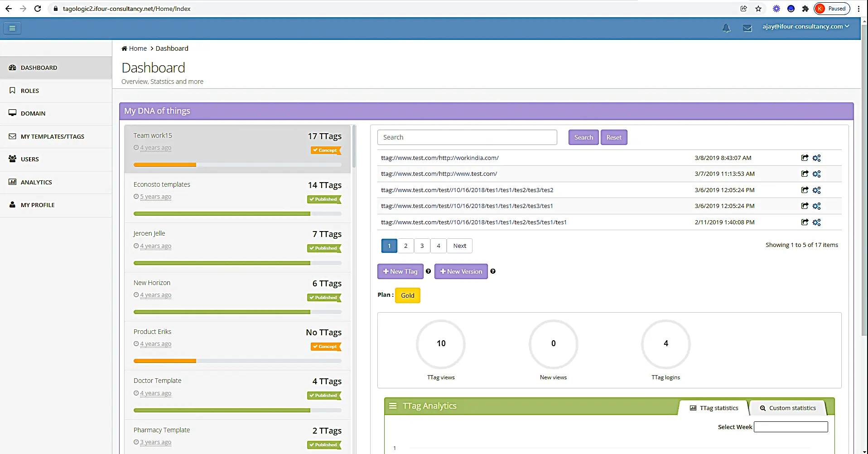
Task: Switch to the Custom statistics tab
Action: [x=788, y=408]
